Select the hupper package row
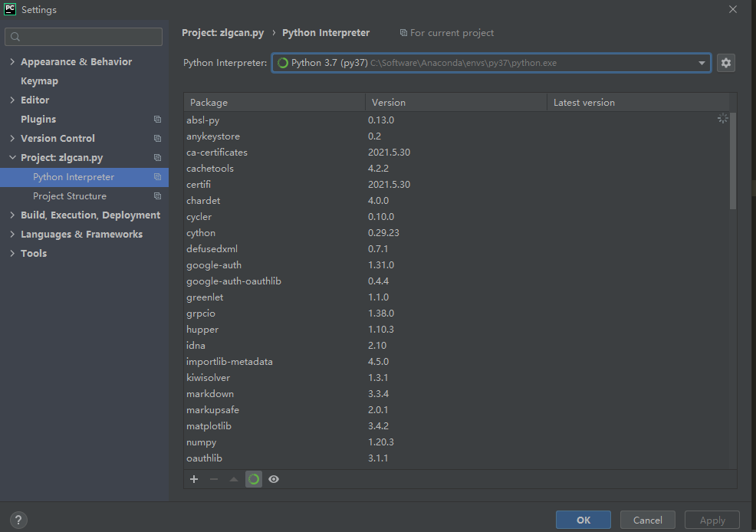 tap(456, 330)
